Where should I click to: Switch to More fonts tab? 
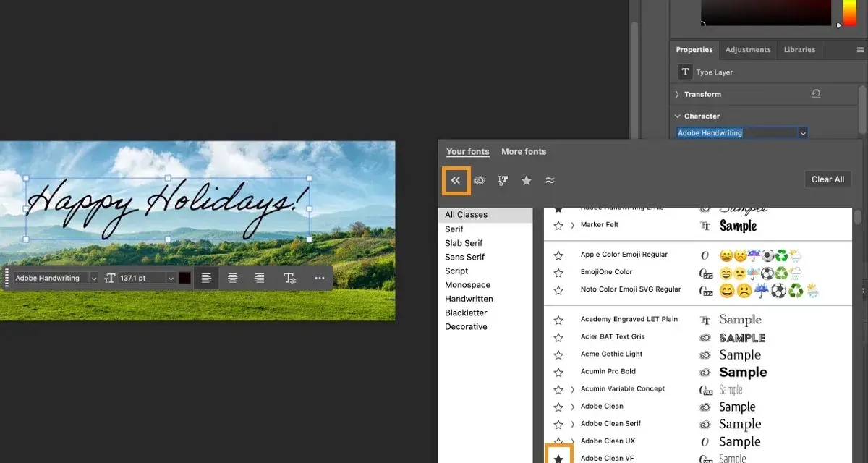pos(524,152)
